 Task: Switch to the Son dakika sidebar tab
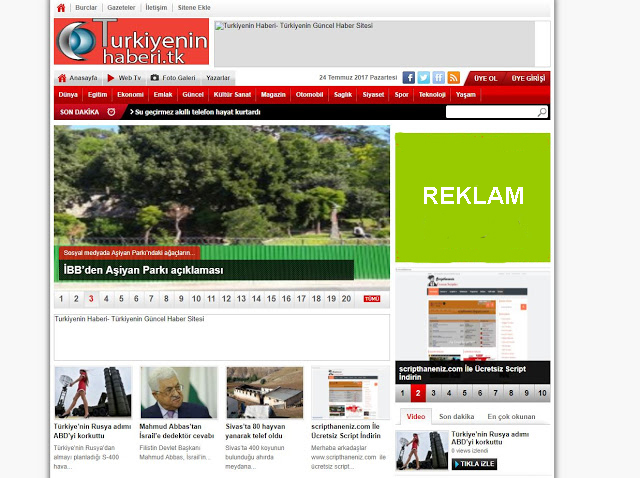[456, 416]
